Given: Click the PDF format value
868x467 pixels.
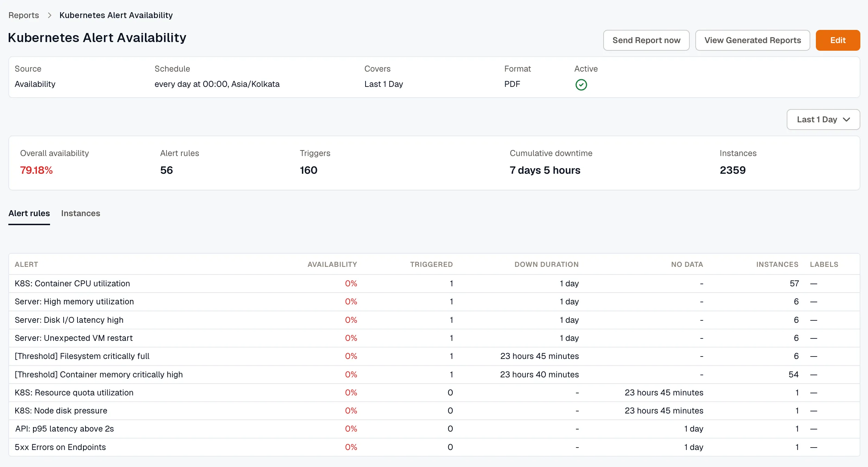Looking at the screenshot, I should pos(512,84).
